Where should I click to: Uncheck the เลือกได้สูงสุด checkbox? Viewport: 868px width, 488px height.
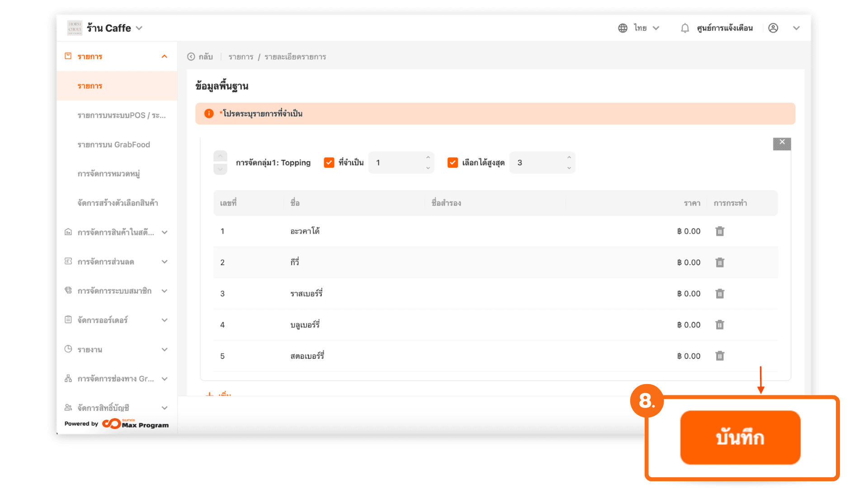[x=453, y=163]
